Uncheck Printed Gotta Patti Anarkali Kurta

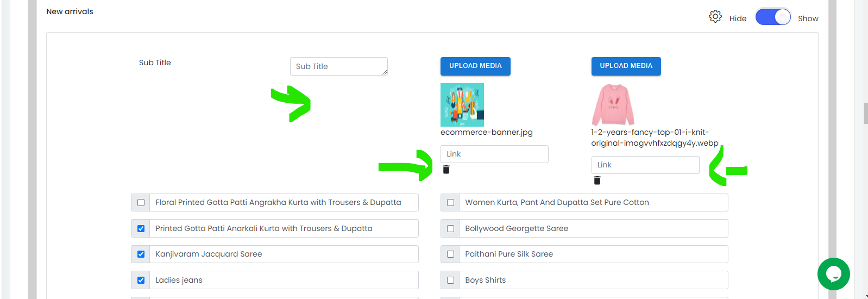pos(141,228)
